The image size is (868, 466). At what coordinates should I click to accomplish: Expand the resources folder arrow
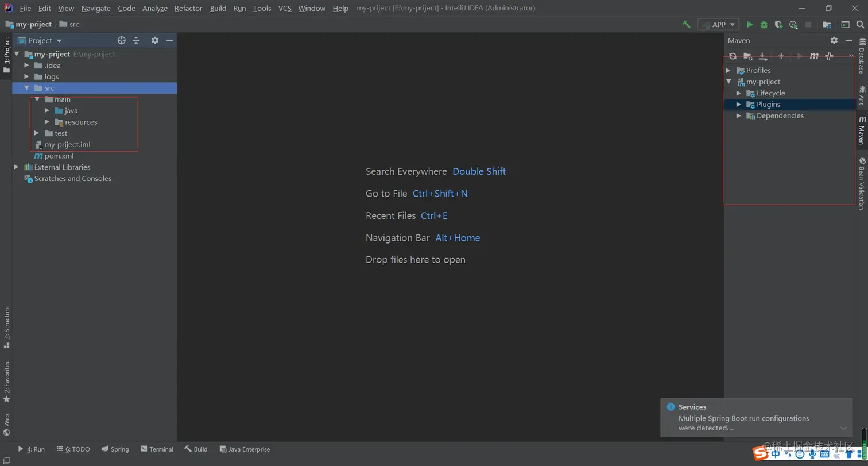coord(47,122)
